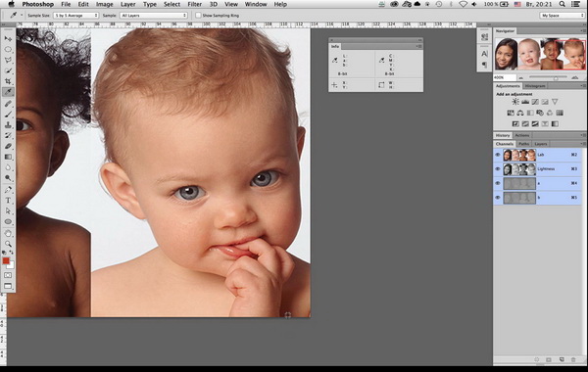Open the Image menu
Image resolution: width=588 pixels, height=372 pixels.
(x=104, y=4)
